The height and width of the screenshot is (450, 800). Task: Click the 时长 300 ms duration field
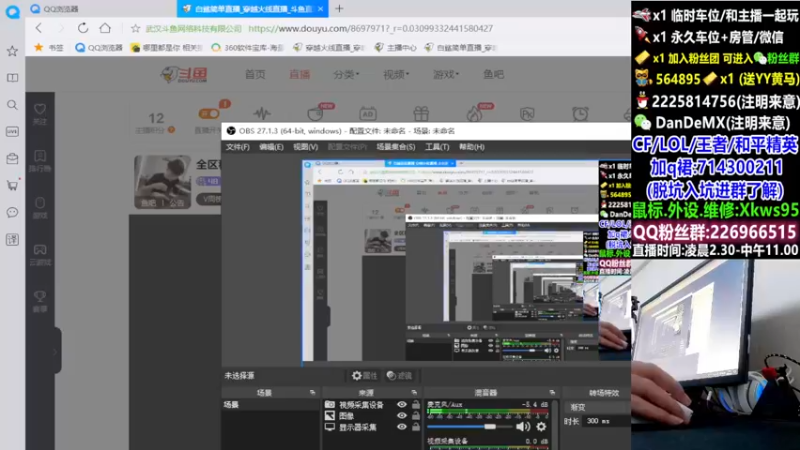[606, 421]
